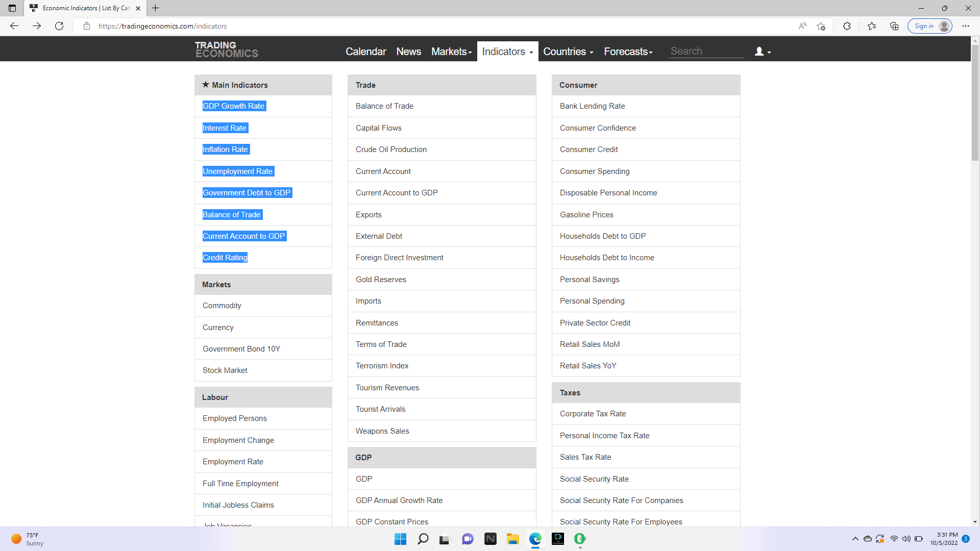
Task: Open the Crude Oil Production link
Action: pyautogui.click(x=391, y=149)
